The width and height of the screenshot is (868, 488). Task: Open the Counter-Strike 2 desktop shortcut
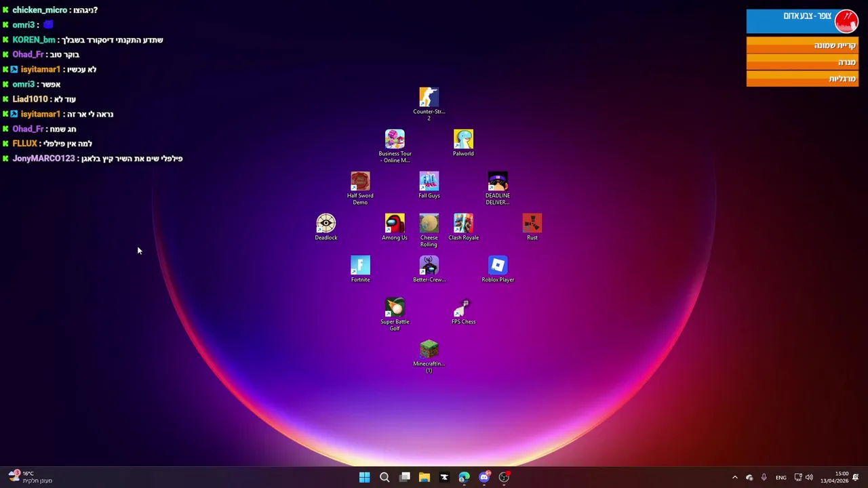[429, 103]
